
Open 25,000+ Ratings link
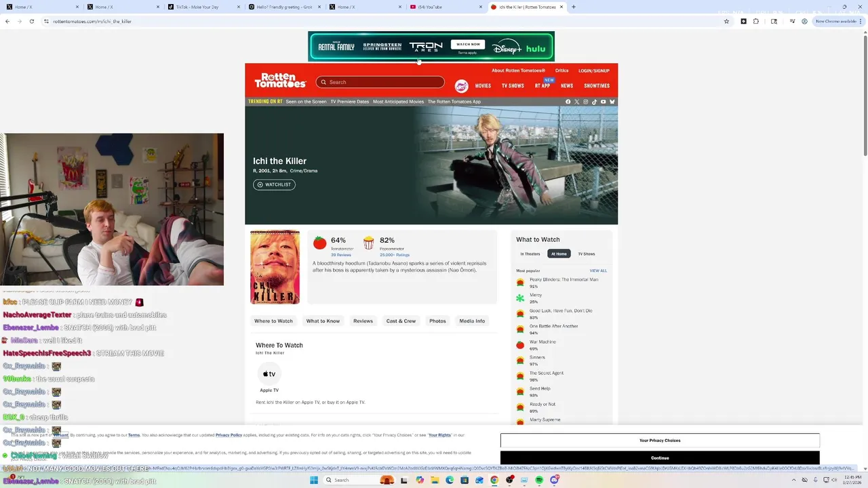coord(395,255)
